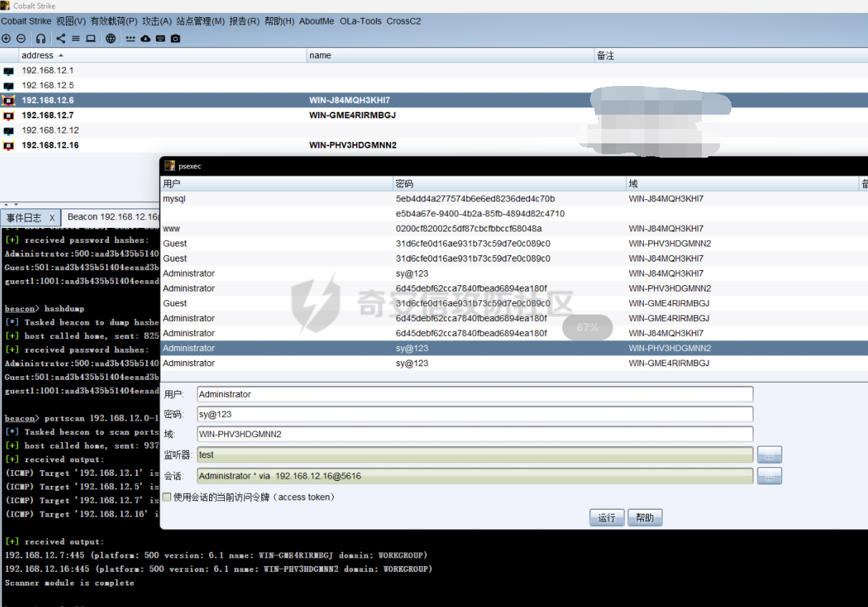Open the 站点管理(M) menu

201,21
